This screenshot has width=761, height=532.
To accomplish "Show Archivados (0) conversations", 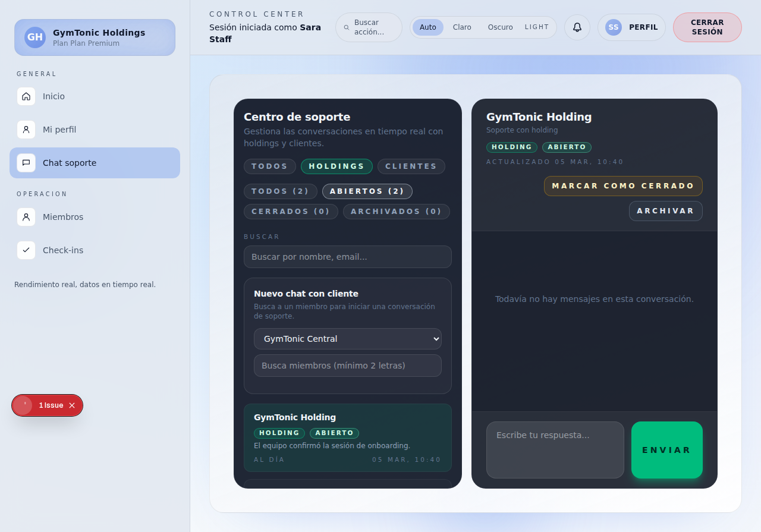I will 396,212.
